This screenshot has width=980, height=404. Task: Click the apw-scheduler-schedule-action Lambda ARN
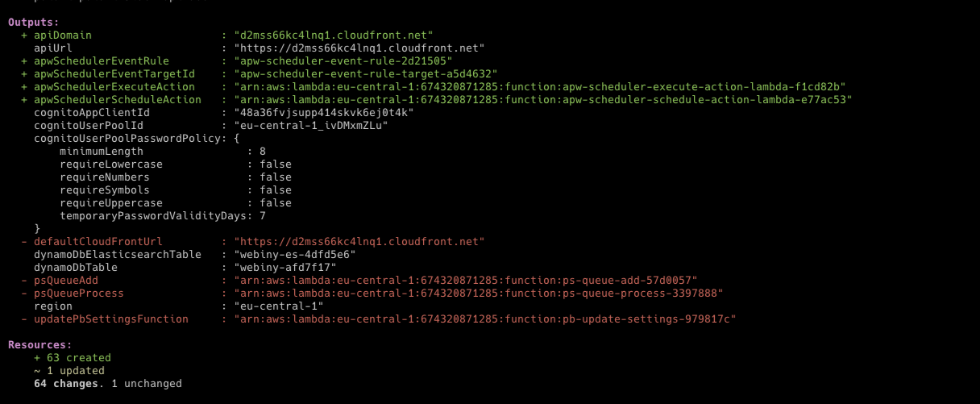point(542,100)
